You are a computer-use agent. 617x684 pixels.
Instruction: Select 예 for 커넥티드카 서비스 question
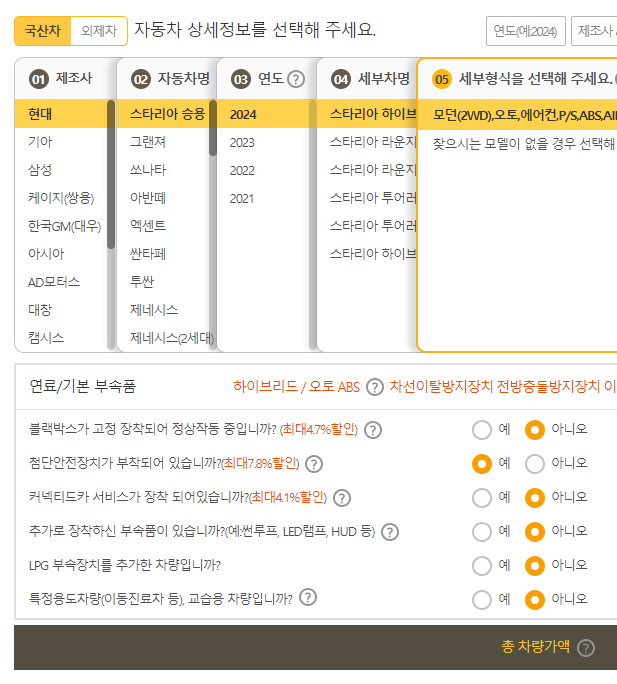pos(482,498)
